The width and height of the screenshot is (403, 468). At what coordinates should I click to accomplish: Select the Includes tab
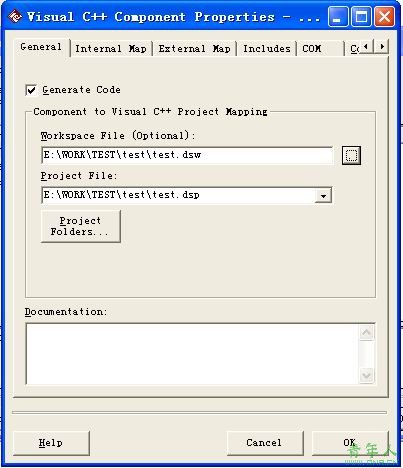267,49
